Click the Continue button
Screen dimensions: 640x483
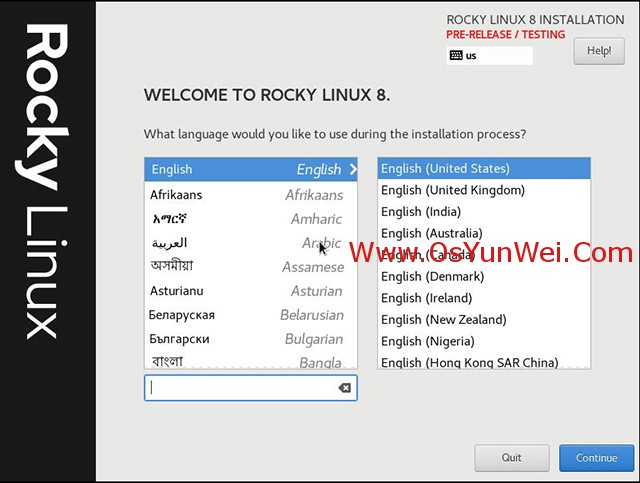pos(596,458)
